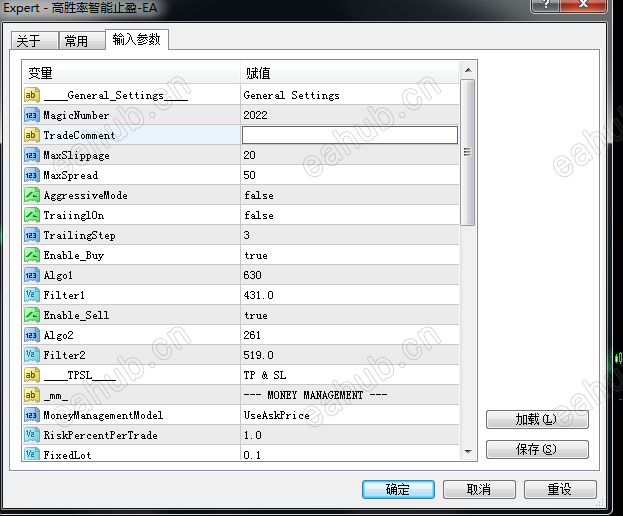The width and height of the screenshot is (623, 516).
Task: Select the MagicNumber variable name
Action: point(76,116)
